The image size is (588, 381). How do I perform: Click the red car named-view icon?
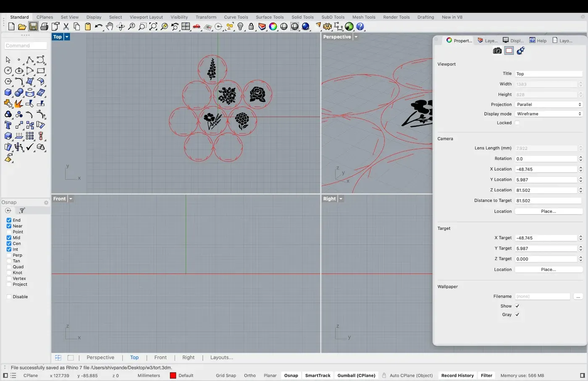pyautogui.click(x=197, y=26)
